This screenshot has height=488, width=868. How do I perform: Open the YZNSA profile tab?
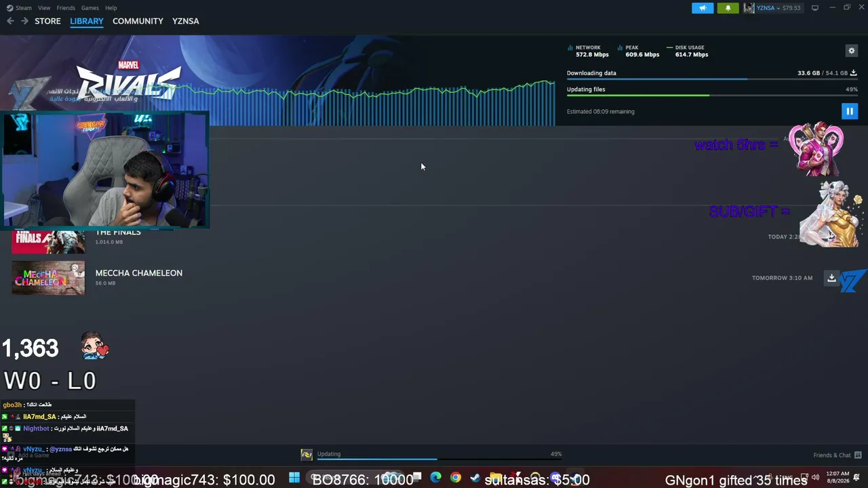186,21
